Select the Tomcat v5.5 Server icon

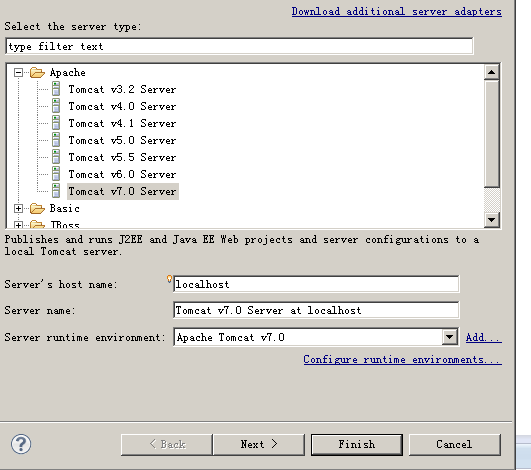pos(56,157)
